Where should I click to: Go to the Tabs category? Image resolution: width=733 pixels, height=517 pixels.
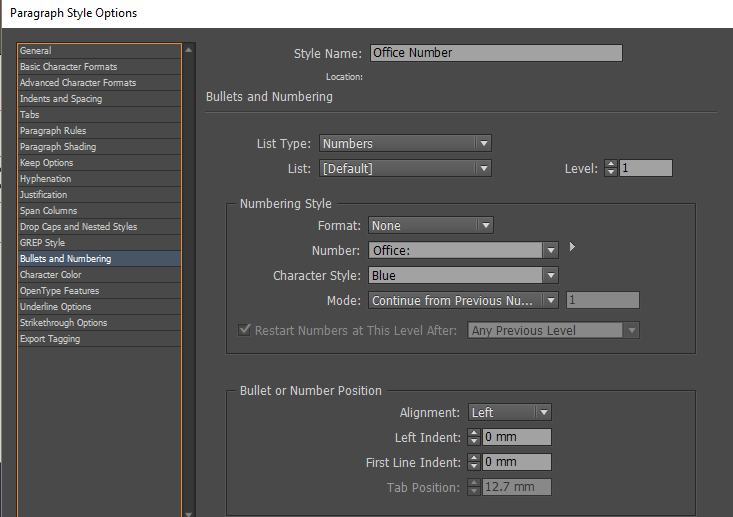click(x=100, y=115)
